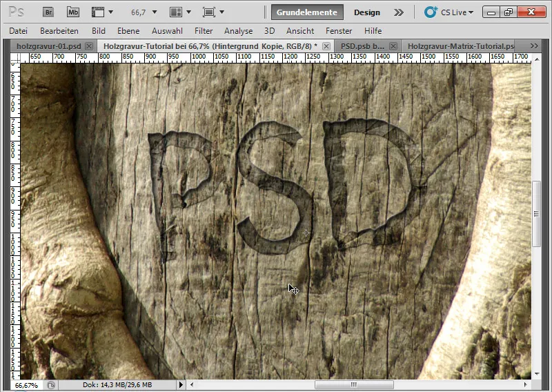
Task: Expand the screen mode dropdown arrow
Action: click(x=221, y=12)
